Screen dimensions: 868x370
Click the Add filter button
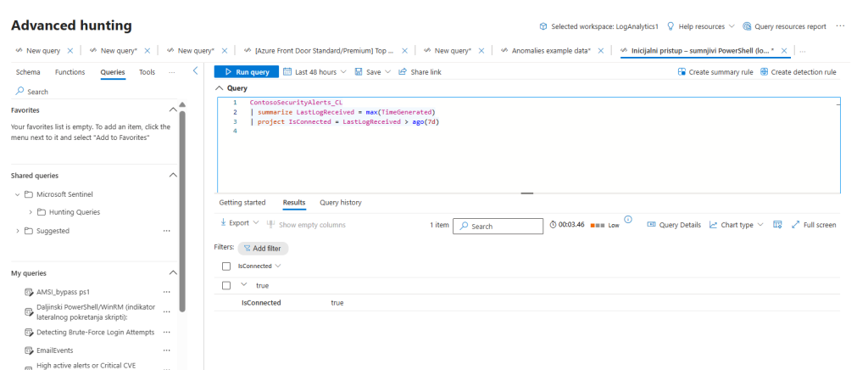pyautogui.click(x=264, y=249)
